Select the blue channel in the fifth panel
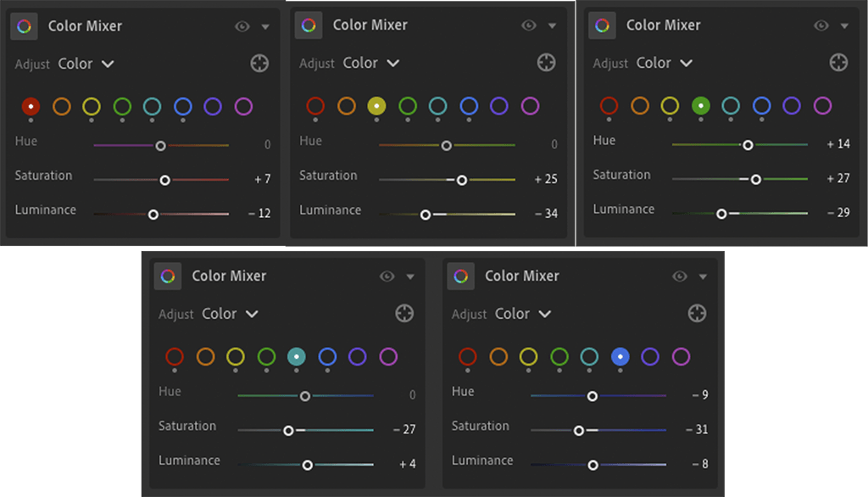The image size is (868, 497). pos(620,357)
